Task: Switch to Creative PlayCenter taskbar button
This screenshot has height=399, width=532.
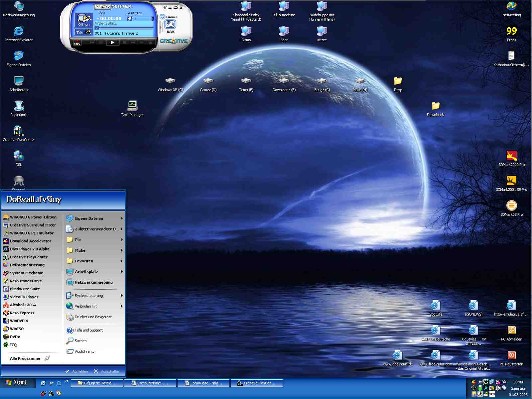Action: coord(257,383)
